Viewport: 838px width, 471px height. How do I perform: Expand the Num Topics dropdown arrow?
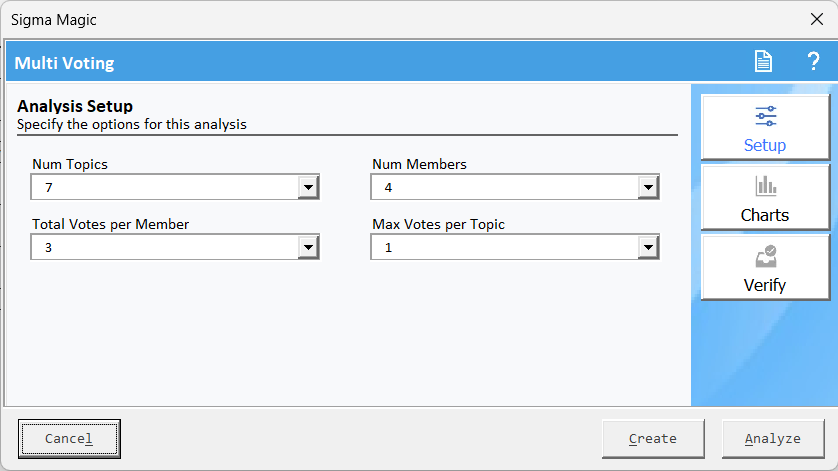click(x=308, y=187)
